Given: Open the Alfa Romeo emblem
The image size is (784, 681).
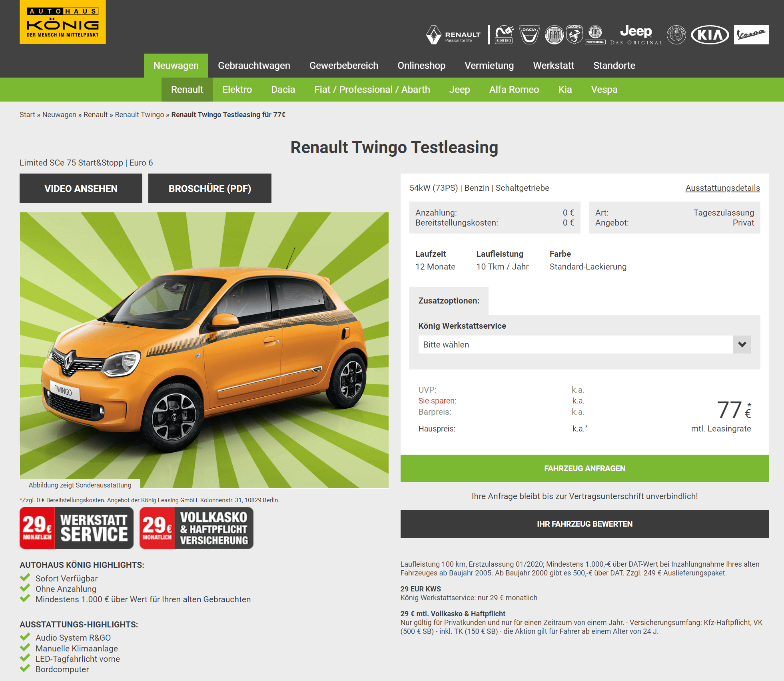Looking at the screenshot, I should (x=676, y=35).
